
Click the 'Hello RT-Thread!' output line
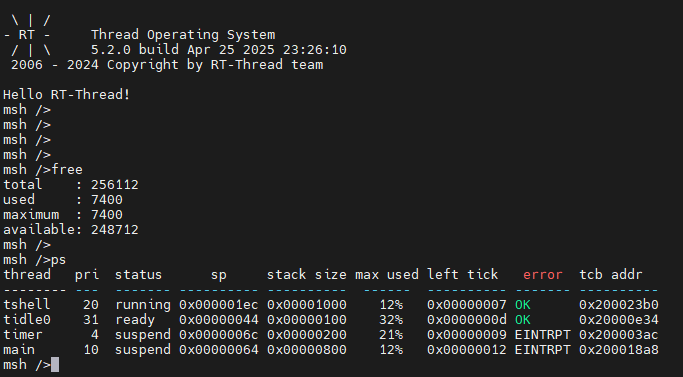coord(67,95)
